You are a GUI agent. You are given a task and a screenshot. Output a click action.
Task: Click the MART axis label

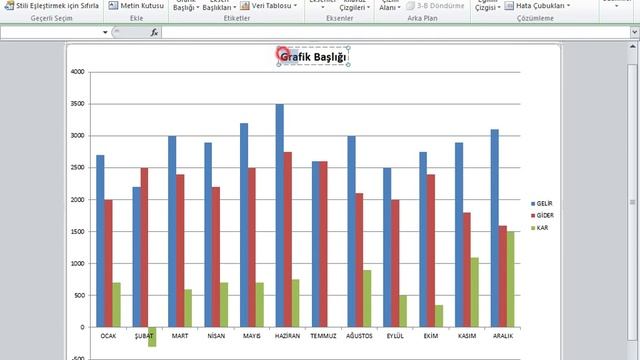pos(180,336)
